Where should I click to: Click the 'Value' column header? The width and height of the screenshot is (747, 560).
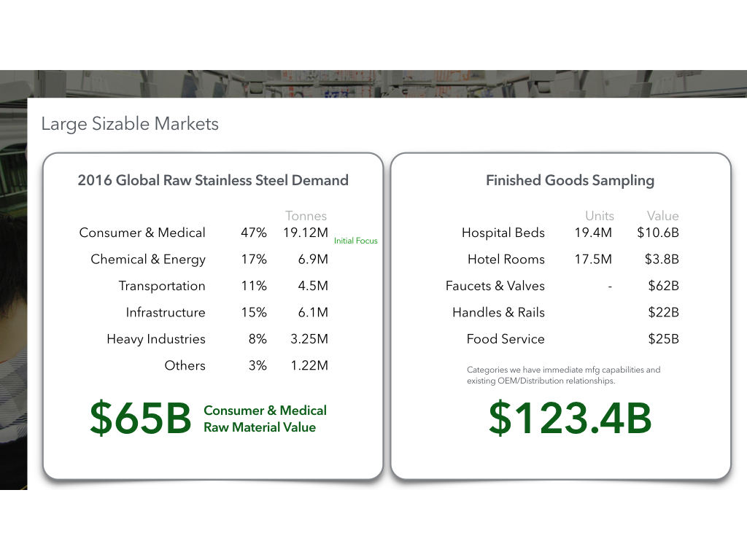(x=662, y=216)
